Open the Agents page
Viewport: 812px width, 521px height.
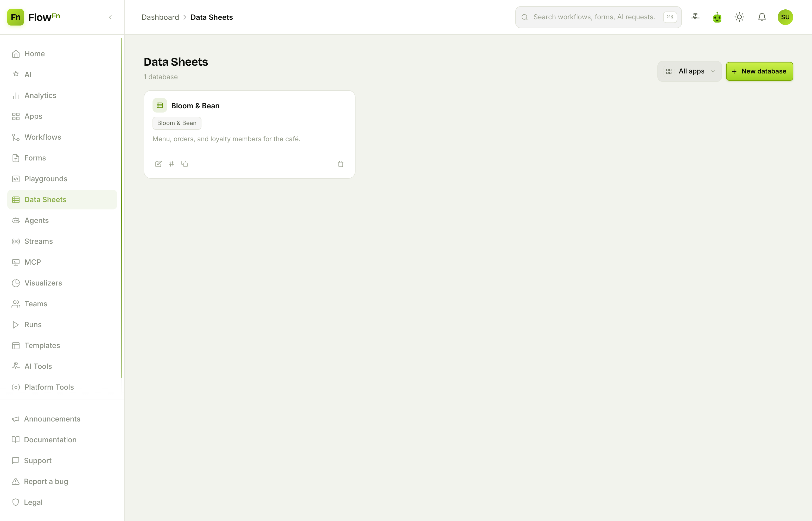(x=62, y=221)
